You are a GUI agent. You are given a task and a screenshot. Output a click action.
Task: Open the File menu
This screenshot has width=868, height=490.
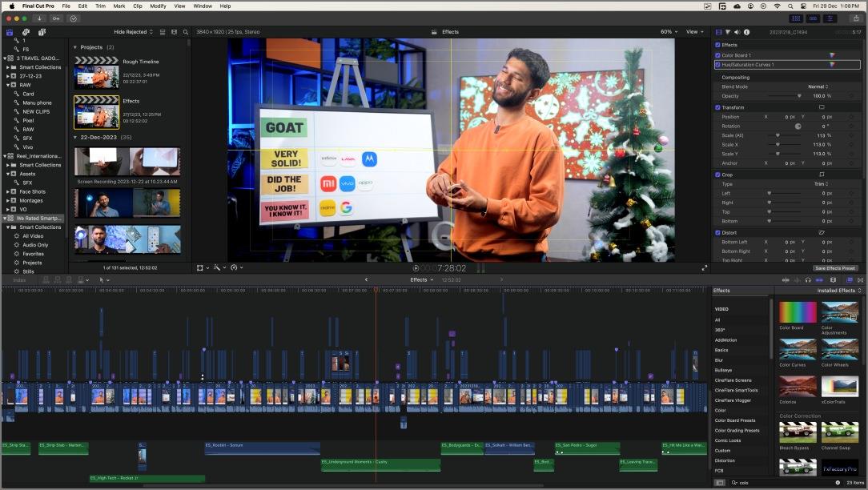coord(66,6)
